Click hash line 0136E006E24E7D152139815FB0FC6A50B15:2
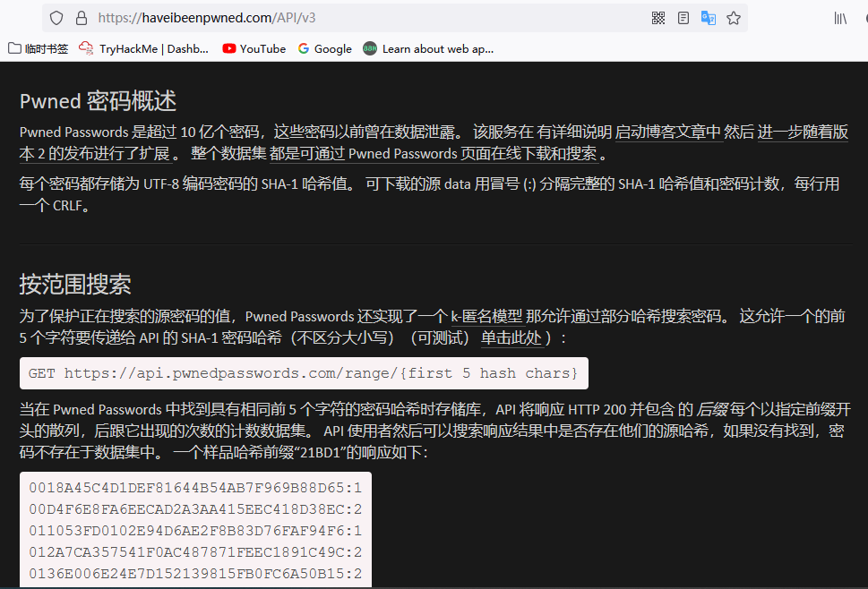Screen dimensions: 868x589 point(195,574)
